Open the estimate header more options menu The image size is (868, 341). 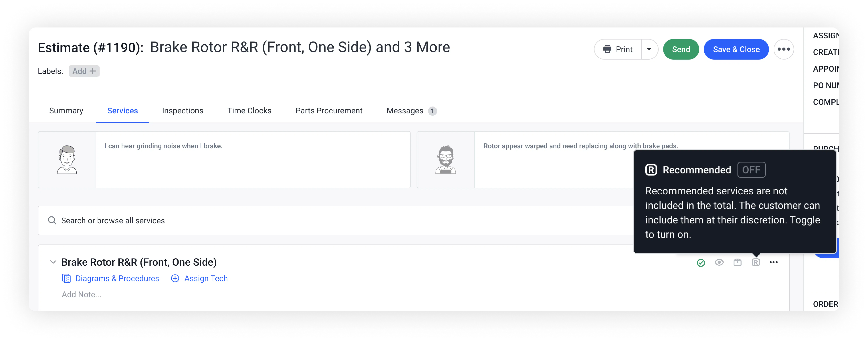tap(783, 49)
